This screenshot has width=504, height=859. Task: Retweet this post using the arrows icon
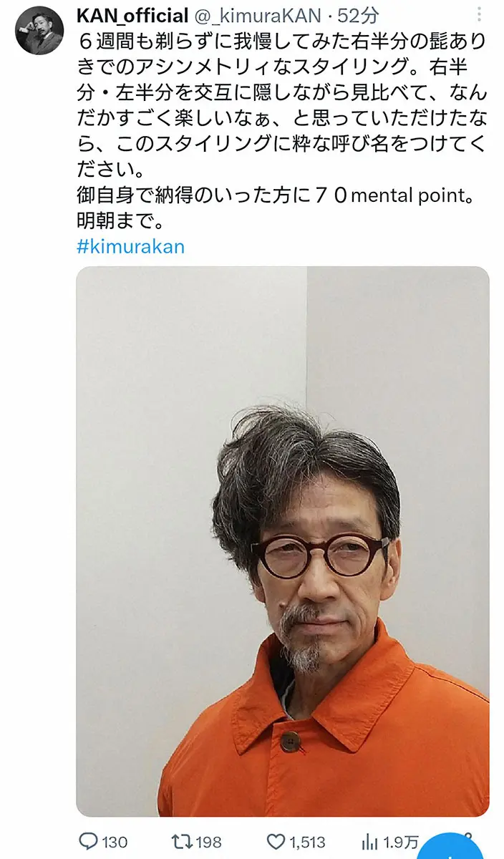tap(180, 841)
